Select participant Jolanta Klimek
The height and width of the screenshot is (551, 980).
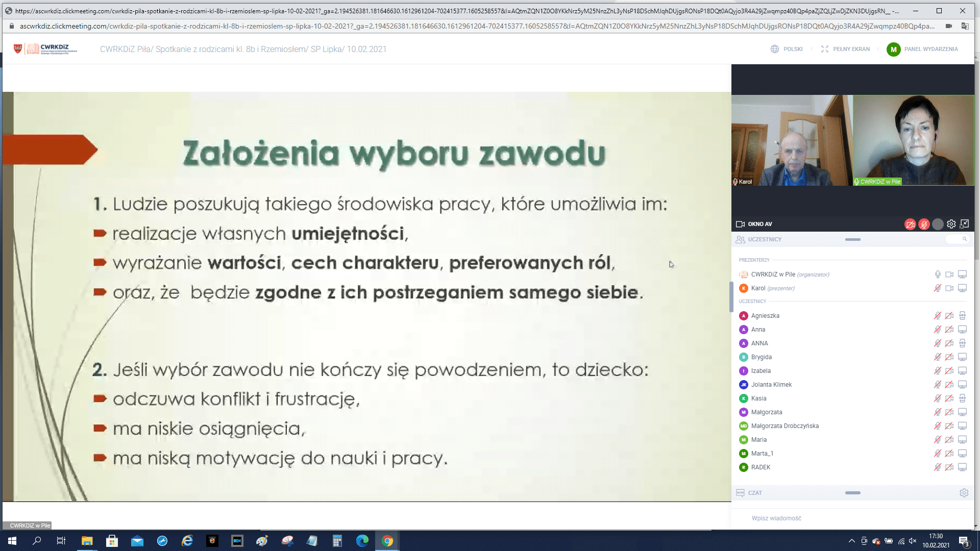click(771, 385)
